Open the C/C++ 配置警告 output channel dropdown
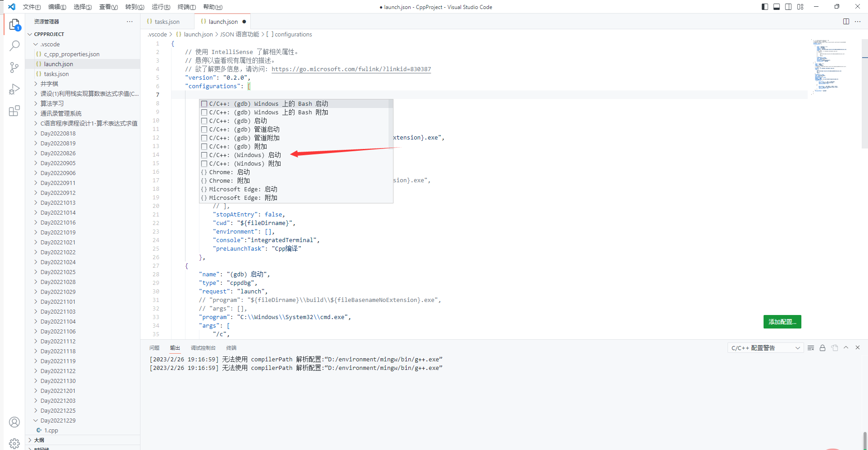 [765, 348]
